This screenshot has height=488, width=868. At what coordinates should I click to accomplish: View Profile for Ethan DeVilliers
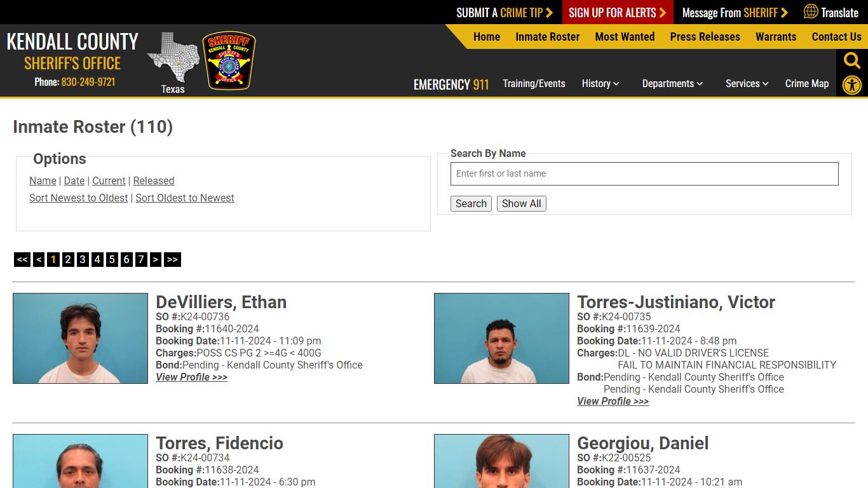(191, 377)
